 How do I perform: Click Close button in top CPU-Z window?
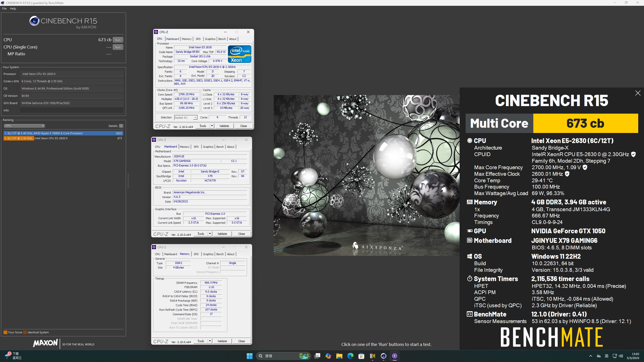[x=244, y=126]
